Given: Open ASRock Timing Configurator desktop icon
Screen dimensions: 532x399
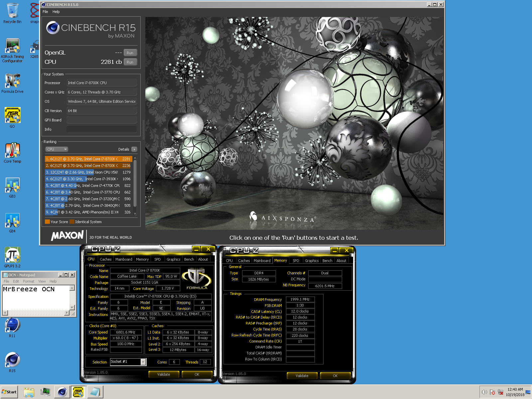Looking at the screenshot, I should tap(12, 51).
